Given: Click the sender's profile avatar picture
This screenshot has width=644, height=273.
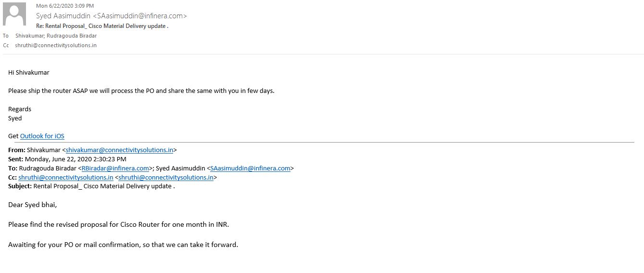Looking at the screenshot, I should [14, 14].
